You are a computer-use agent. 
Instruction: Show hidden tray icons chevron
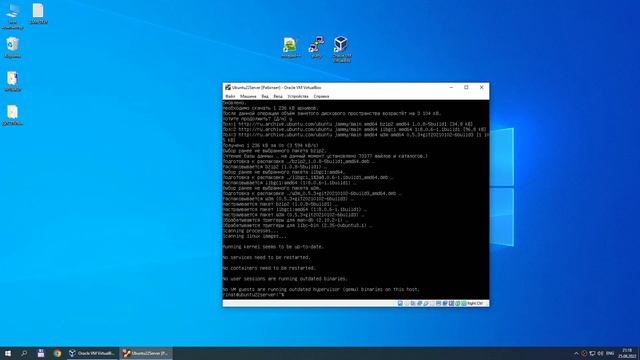point(576,353)
